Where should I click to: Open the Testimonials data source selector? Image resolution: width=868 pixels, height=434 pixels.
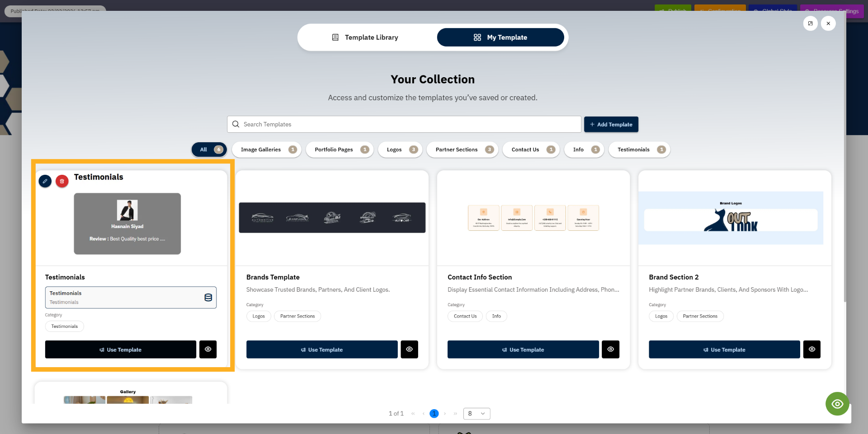coord(131,298)
